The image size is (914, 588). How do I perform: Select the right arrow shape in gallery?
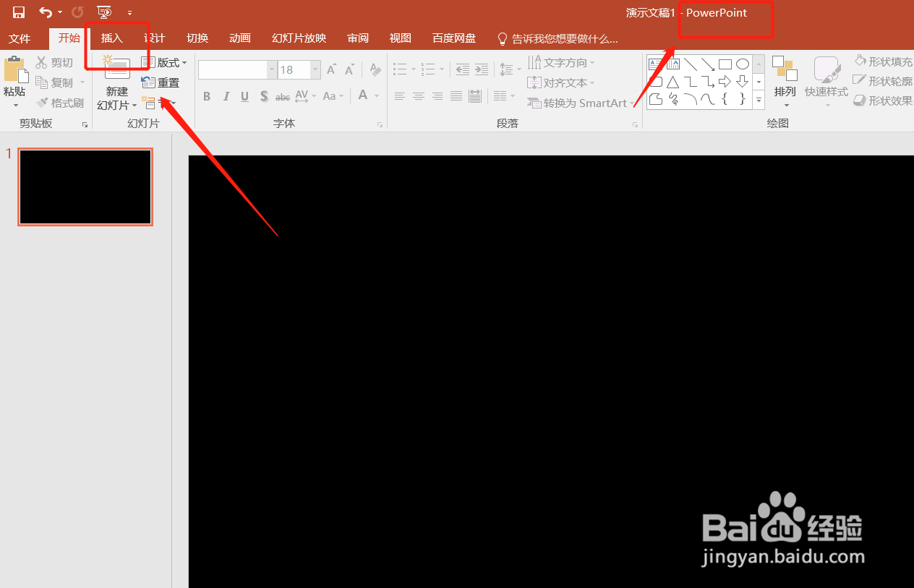click(x=725, y=82)
